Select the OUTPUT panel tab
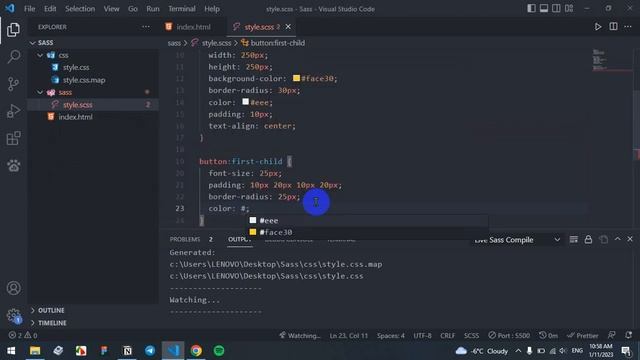This screenshot has height=360, width=640. pos(239,239)
